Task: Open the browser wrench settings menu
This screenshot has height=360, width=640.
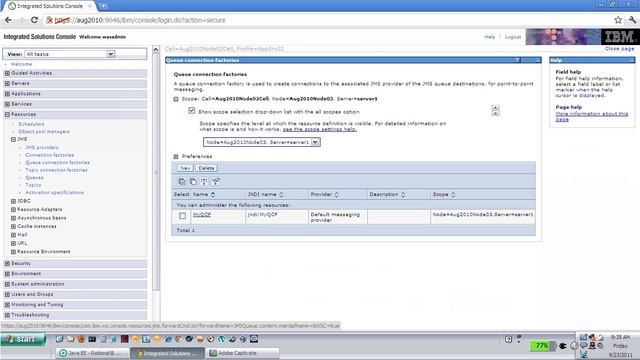Action: click(632, 20)
